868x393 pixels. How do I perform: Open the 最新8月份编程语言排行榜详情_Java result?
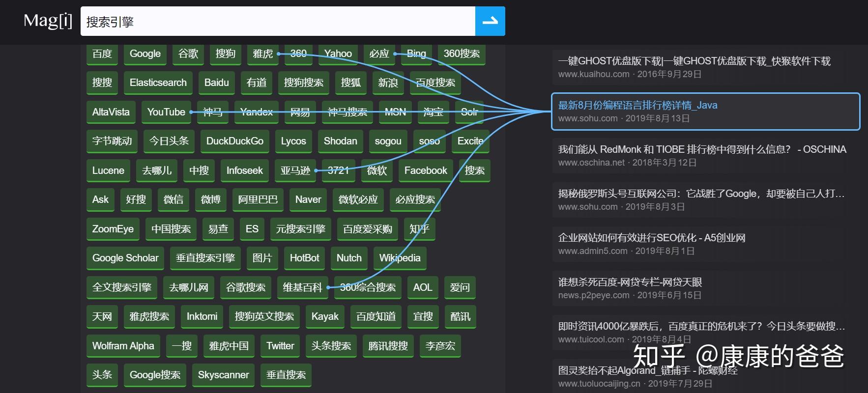[x=705, y=112]
